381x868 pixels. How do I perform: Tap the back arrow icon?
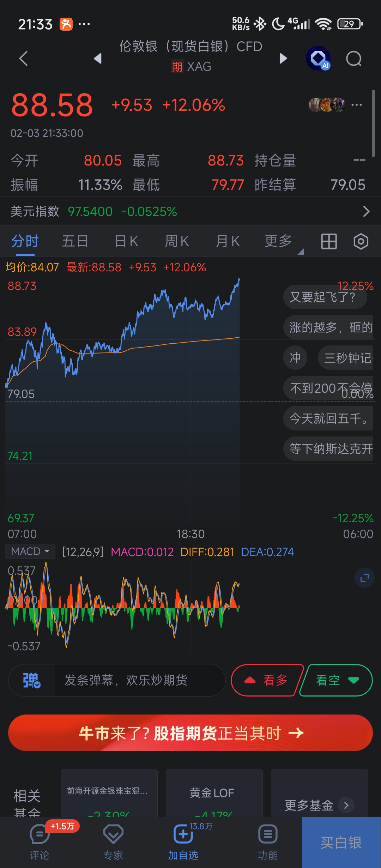[x=23, y=58]
